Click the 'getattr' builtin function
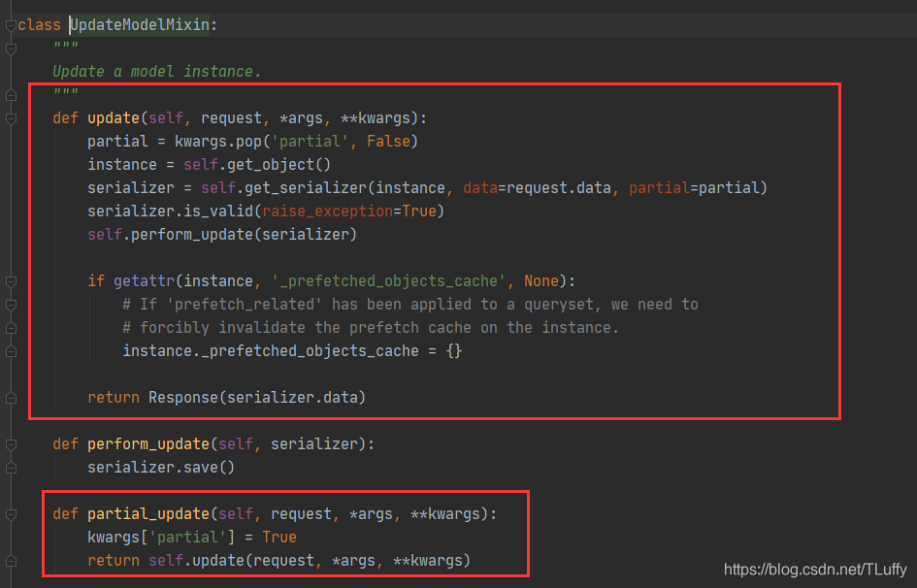Image resolution: width=917 pixels, height=588 pixels. pyautogui.click(x=144, y=281)
